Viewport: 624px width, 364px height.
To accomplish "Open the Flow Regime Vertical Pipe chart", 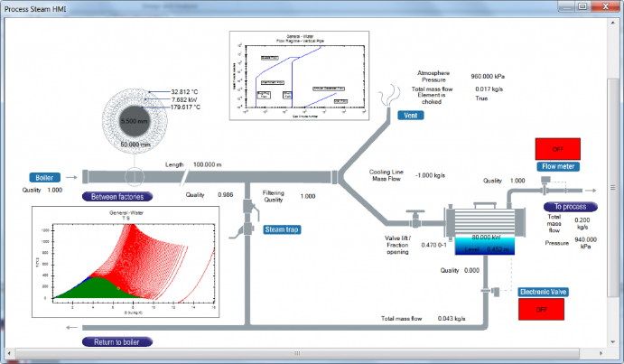I will (x=299, y=76).
